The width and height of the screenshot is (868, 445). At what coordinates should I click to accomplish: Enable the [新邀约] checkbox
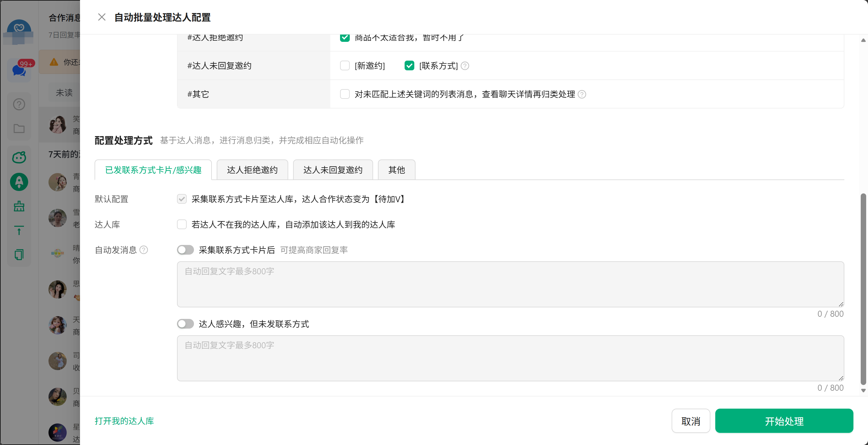(345, 66)
